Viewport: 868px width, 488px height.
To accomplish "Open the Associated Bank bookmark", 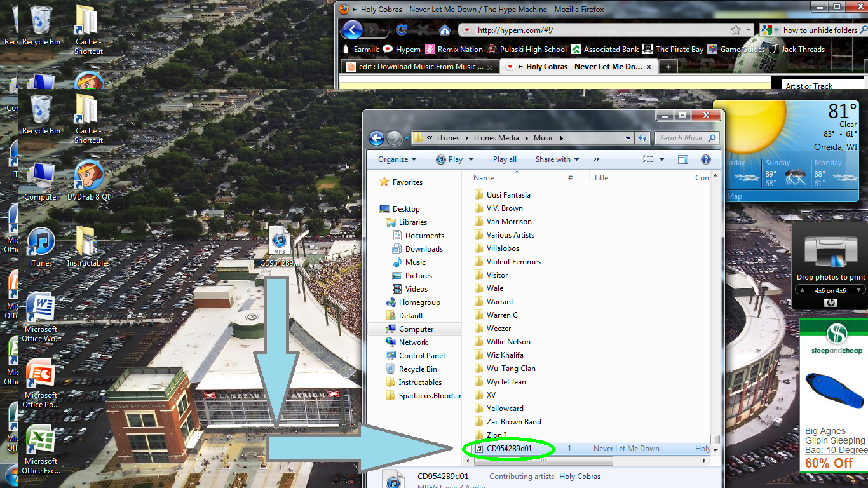I will point(605,49).
